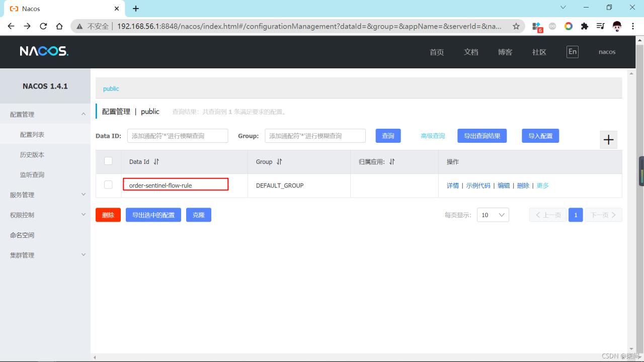The height and width of the screenshot is (362, 644).
Task: Go forward in browser history
Action: (x=27, y=26)
